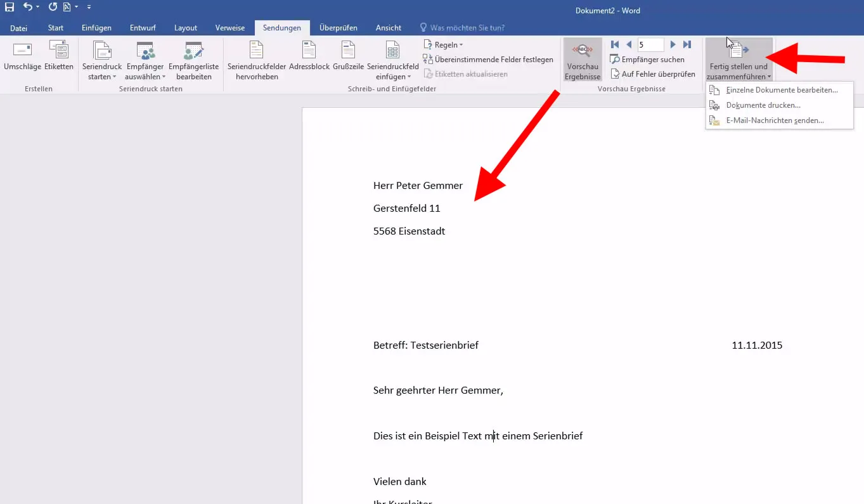Insert a Grußzeile
The image size is (864, 504).
coord(348,57)
